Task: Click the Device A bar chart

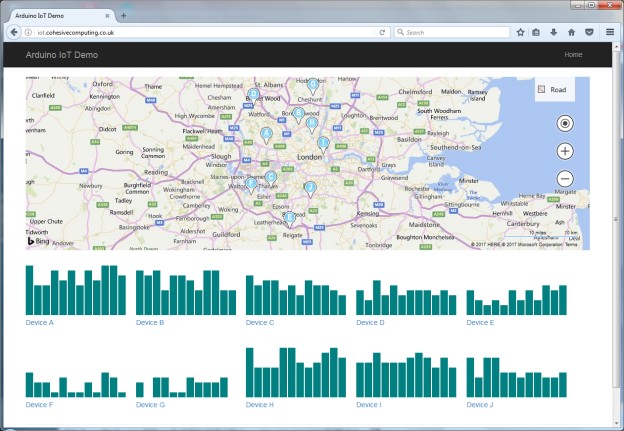Action: coord(76,290)
